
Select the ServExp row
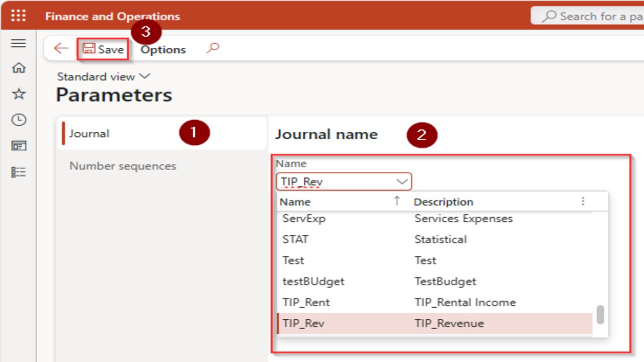(x=435, y=218)
